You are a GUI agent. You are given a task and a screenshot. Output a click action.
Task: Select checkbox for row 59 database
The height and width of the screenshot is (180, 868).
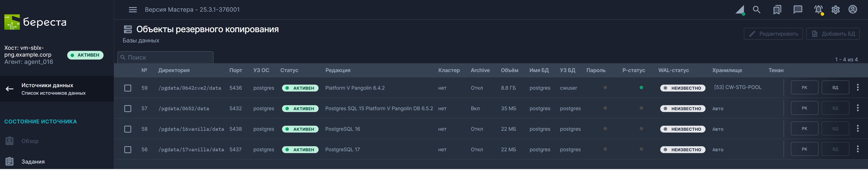(x=128, y=88)
